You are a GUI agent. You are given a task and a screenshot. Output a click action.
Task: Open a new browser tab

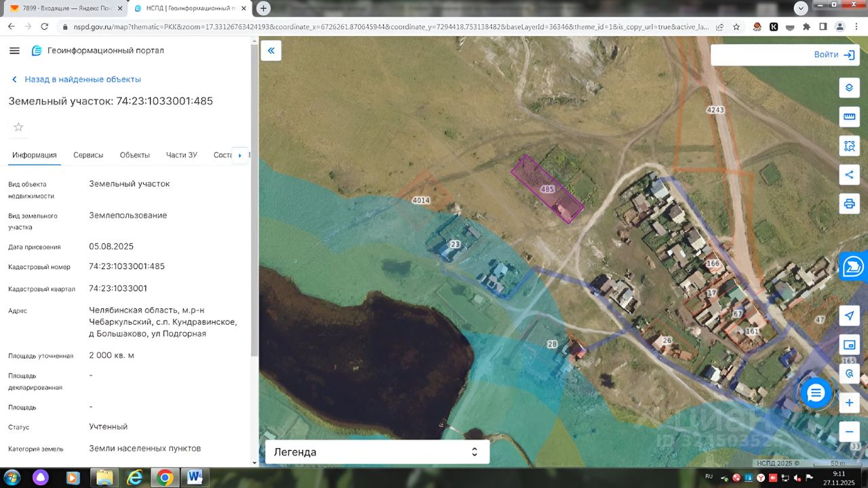pos(263,8)
